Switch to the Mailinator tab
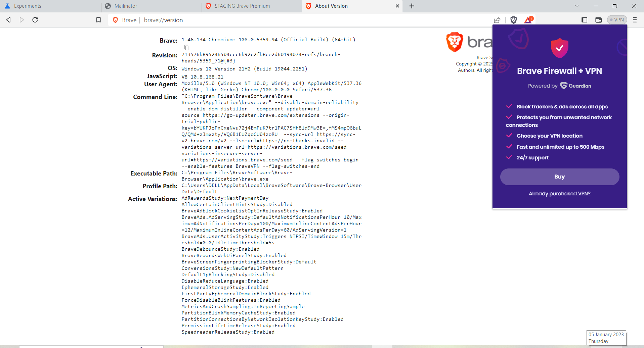Screen dimensions: 644x348 (x=126, y=6)
